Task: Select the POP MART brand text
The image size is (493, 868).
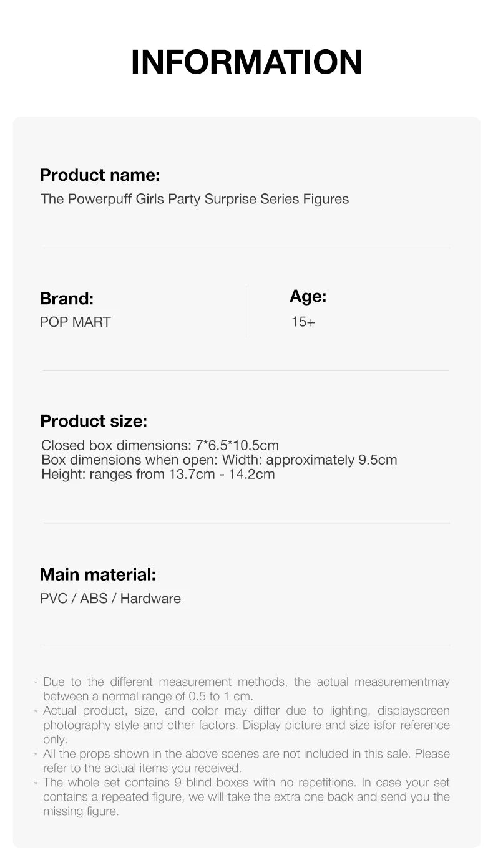Action: coord(76,322)
